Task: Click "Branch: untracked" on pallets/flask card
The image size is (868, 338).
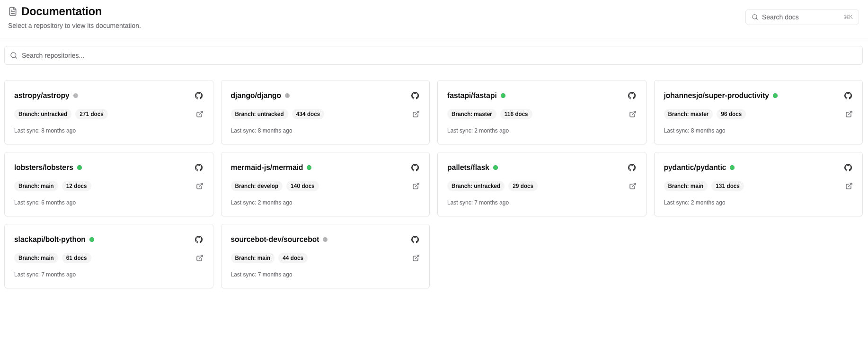Action: (x=476, y=186)
